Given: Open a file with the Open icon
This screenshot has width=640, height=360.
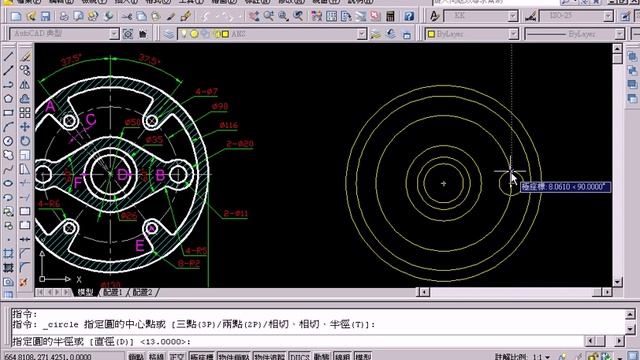Looking at the screenshot, I should pyautogui.click(x=31, y=16).
